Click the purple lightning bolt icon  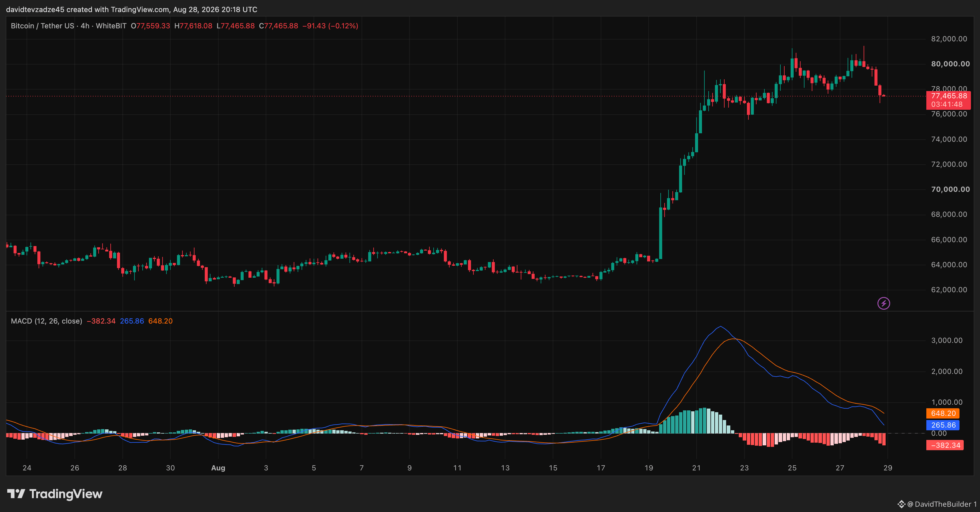click(884, 303)
